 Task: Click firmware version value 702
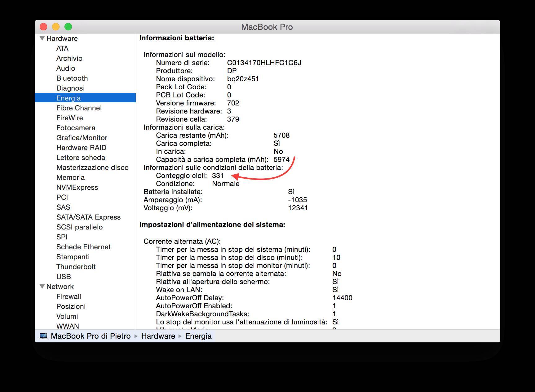pyautogui.click(x=233, y=103)
